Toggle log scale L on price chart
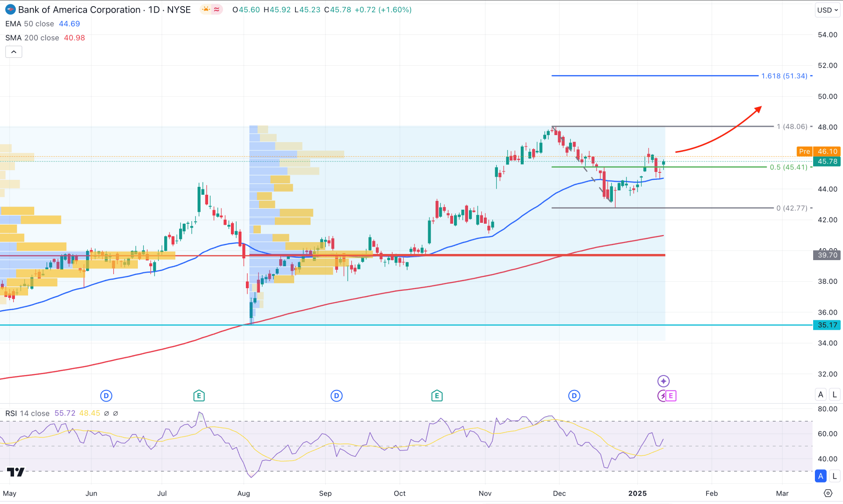 (835, 394)
